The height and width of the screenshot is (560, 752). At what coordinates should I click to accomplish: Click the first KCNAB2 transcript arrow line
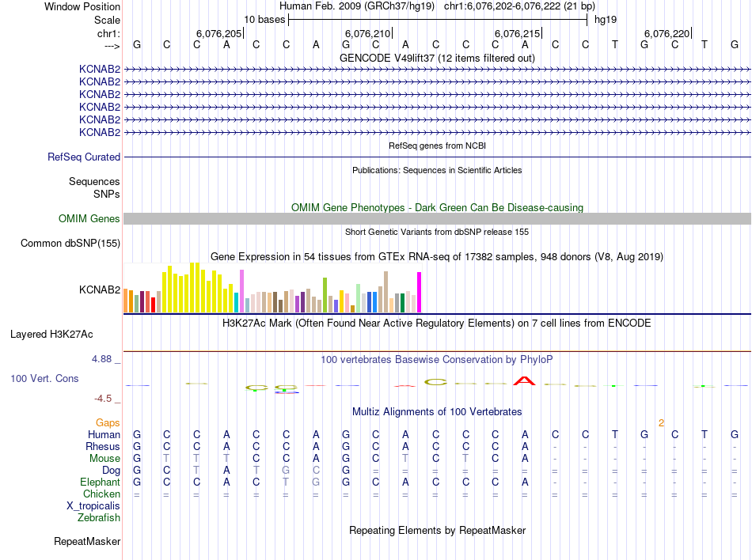(x=437, y=70)
